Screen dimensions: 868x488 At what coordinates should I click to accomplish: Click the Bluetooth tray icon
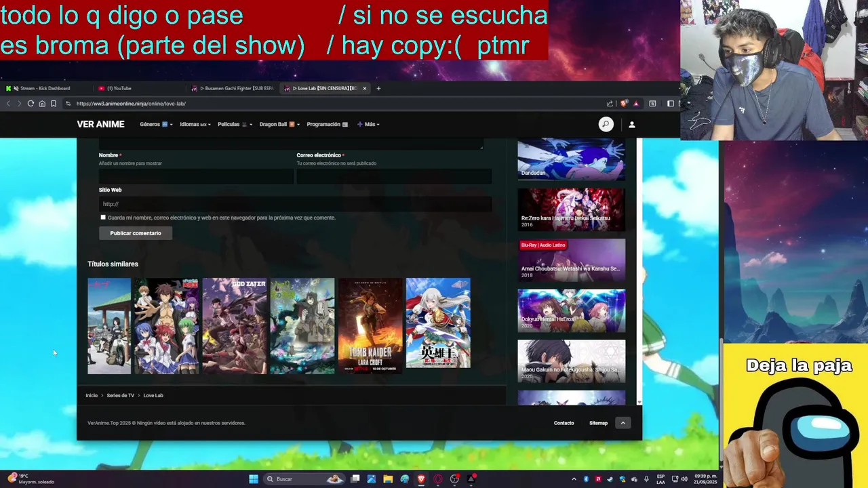coord(586,479)
